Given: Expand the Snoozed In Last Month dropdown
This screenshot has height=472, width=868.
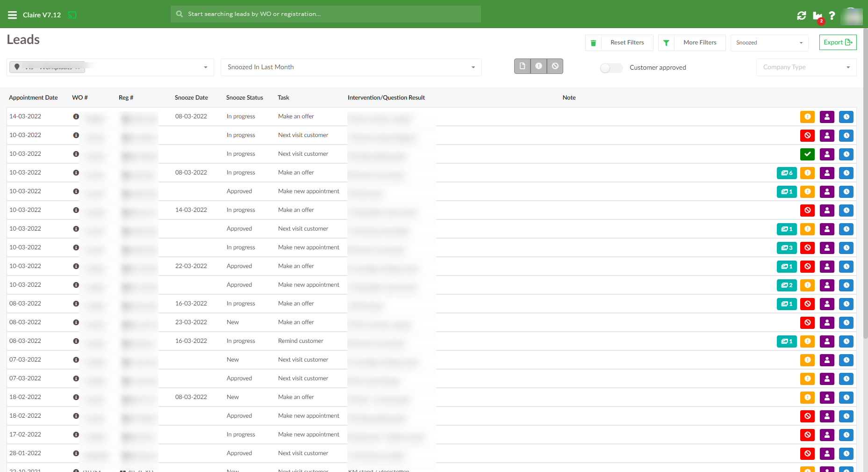Looking at the screenshot, I should point(351,67).
